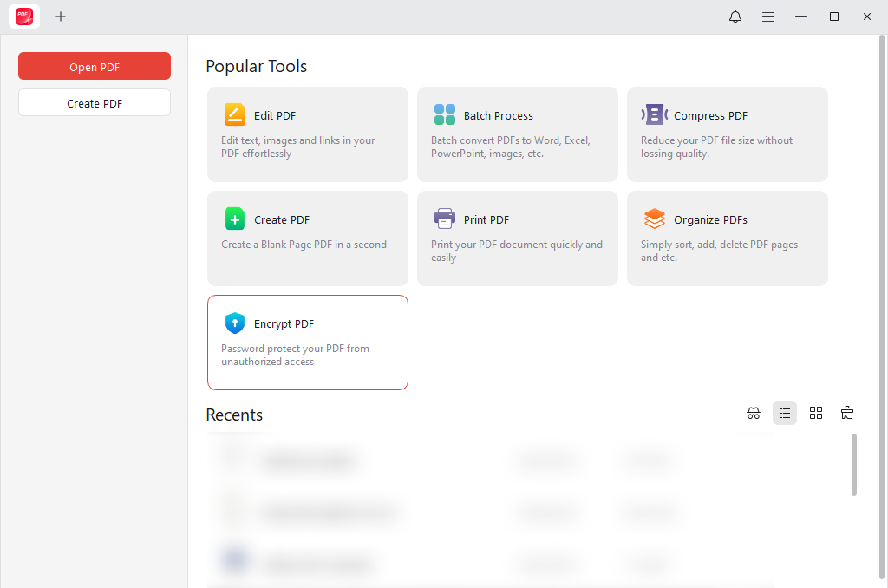Click the Create PDF green plus icon

point(234,219)
